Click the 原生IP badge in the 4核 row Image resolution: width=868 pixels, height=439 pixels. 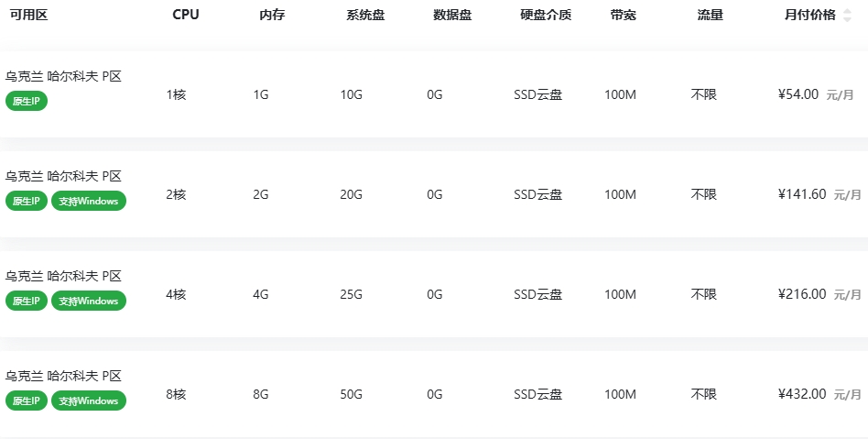coord(26,301)
